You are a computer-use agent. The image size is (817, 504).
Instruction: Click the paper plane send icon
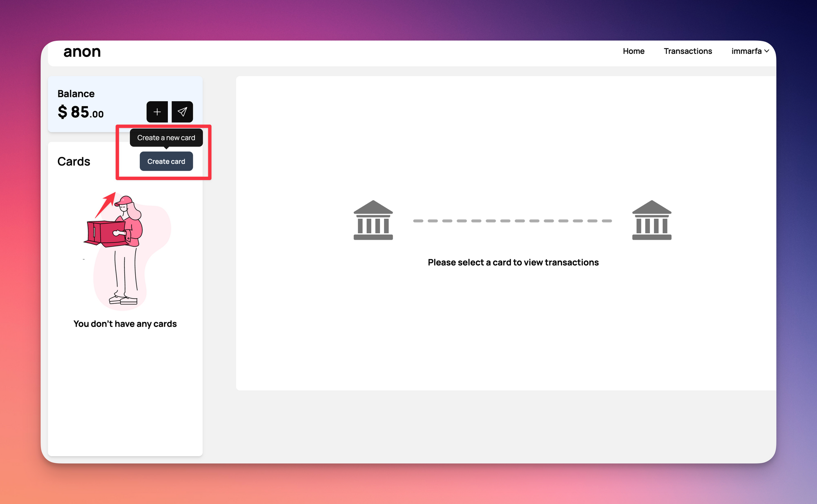coord(182,112)
